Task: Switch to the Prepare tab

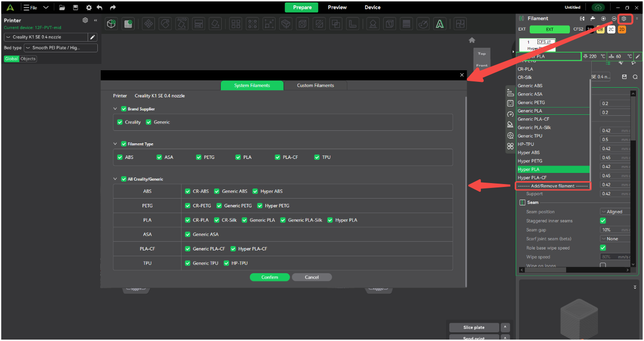Action: pos(302,7)
